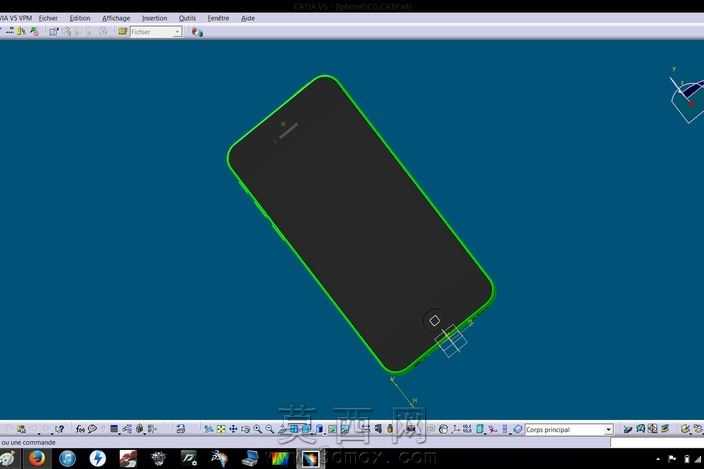Click the blue-yellow surface tool icon after Corps principal
Viewport: 704px width, 469px height.
628,429
